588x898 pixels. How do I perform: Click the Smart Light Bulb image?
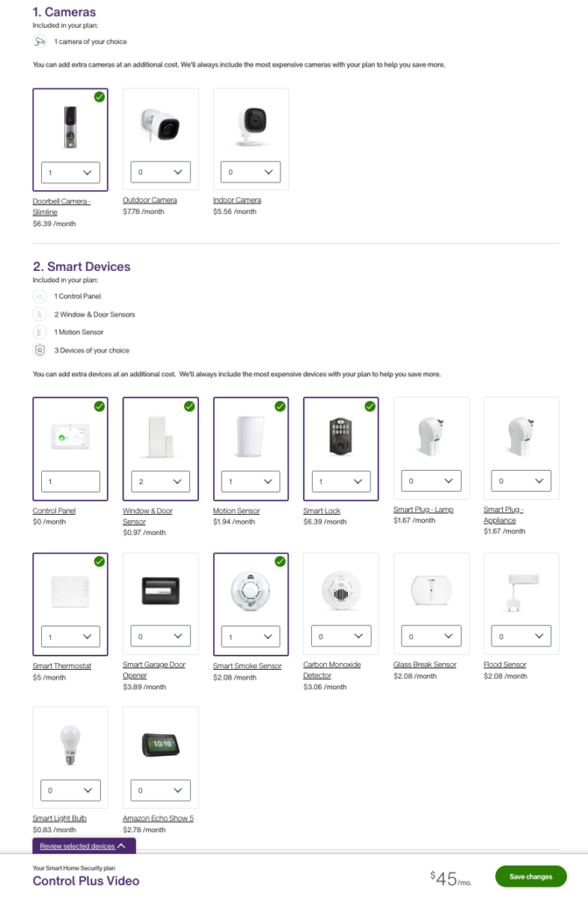click(70, 744)
